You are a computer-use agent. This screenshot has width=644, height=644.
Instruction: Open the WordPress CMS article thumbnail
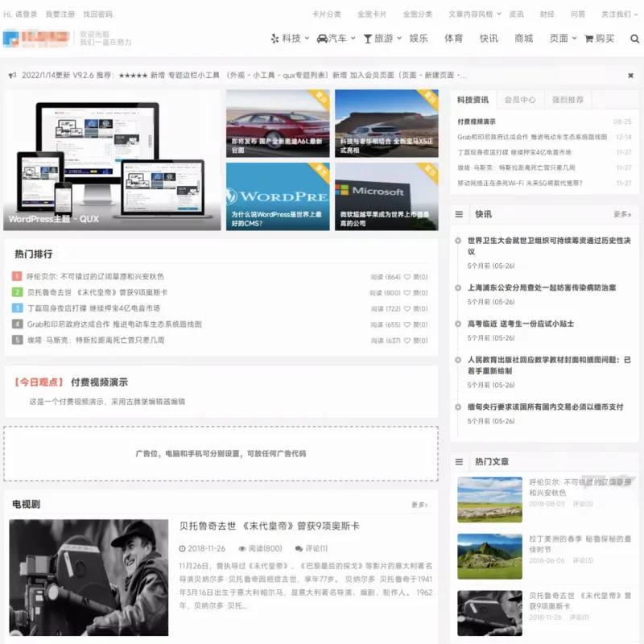click(278, 196)
